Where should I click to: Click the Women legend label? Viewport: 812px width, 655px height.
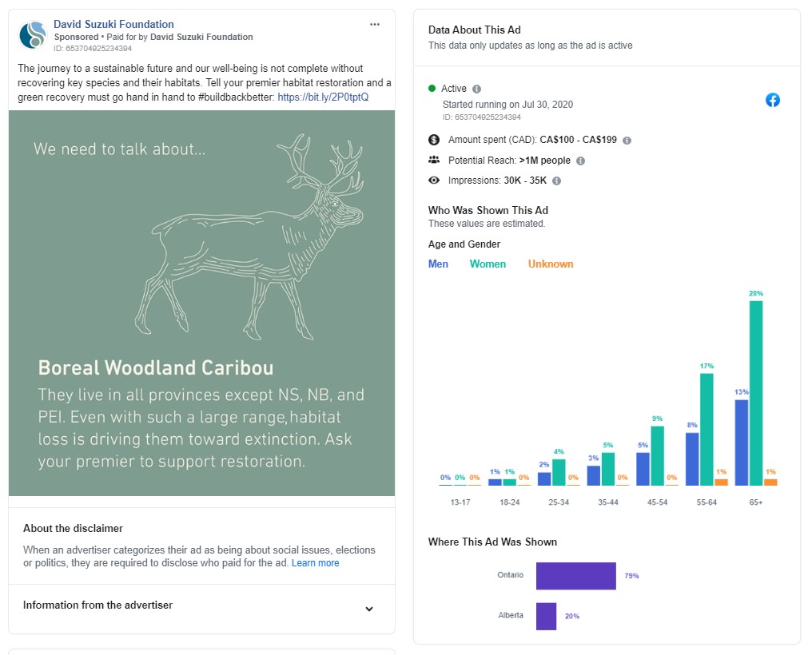pos(488,264)
